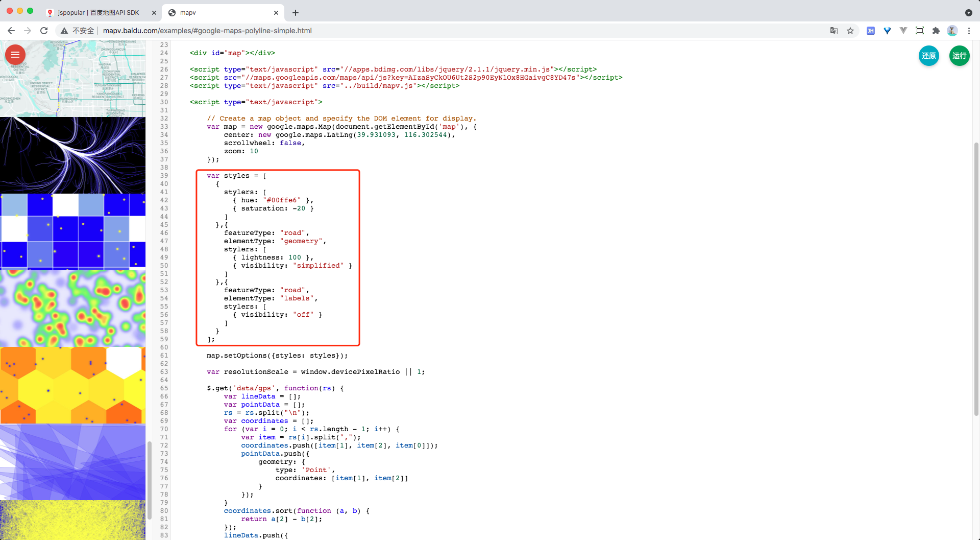Expand the tab search dropdown arrow
Viewport: 980px width, 540px height.
point(969,13)
